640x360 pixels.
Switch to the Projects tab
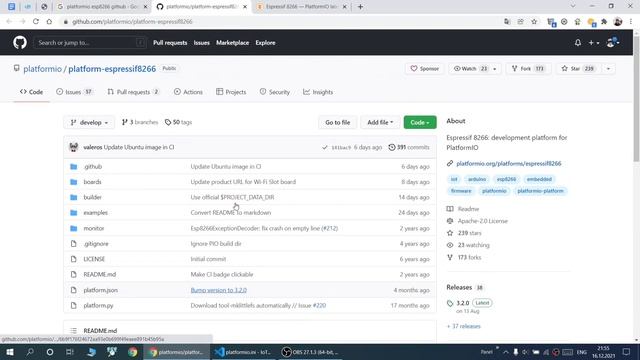pyautogui.click(x=231, y=92)
